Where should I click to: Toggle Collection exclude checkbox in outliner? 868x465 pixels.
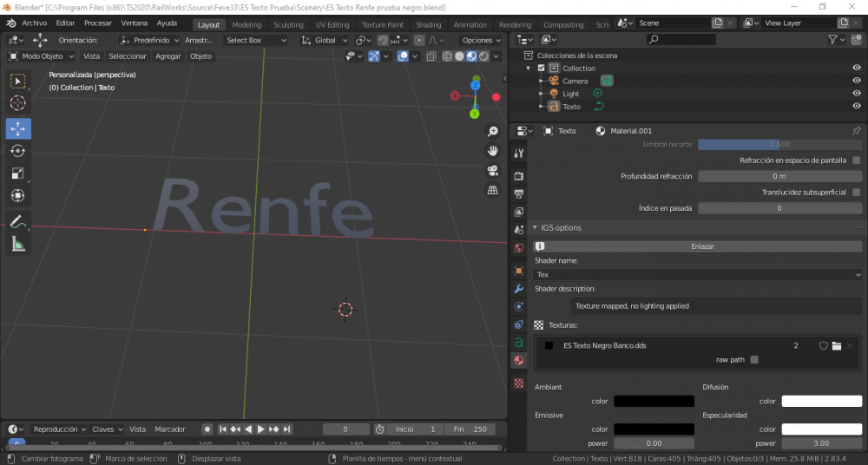(x=542, y=68)
